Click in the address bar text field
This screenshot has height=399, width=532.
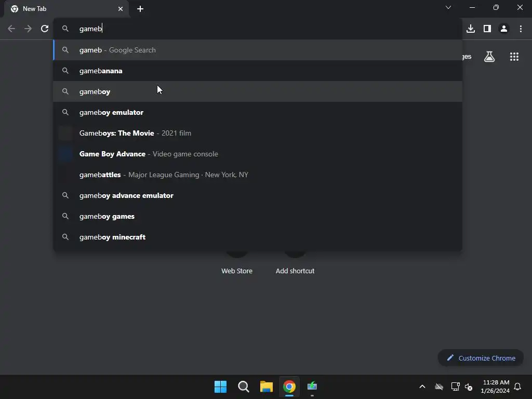(x=258, y=29)
